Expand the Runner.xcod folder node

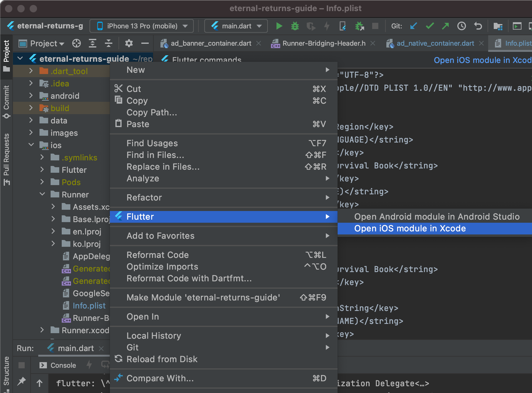42,330
